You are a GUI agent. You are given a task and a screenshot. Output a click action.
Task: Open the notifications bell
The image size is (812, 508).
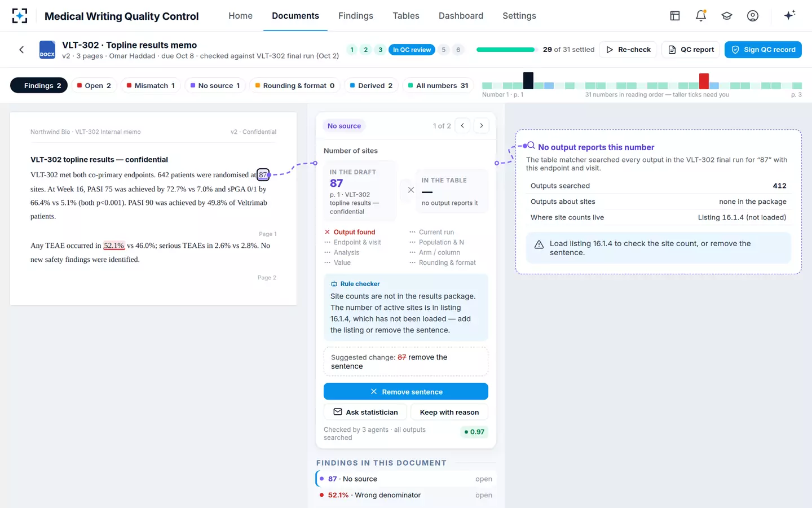(701, 16)
